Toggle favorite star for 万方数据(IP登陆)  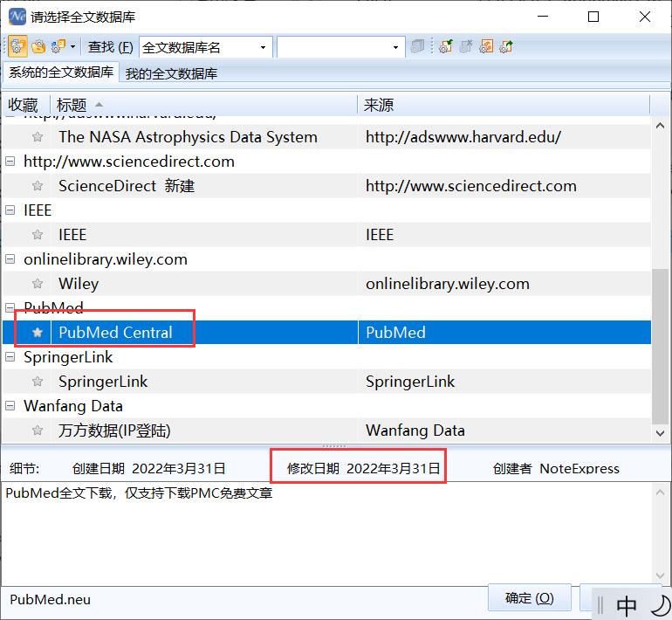(38, 431)
